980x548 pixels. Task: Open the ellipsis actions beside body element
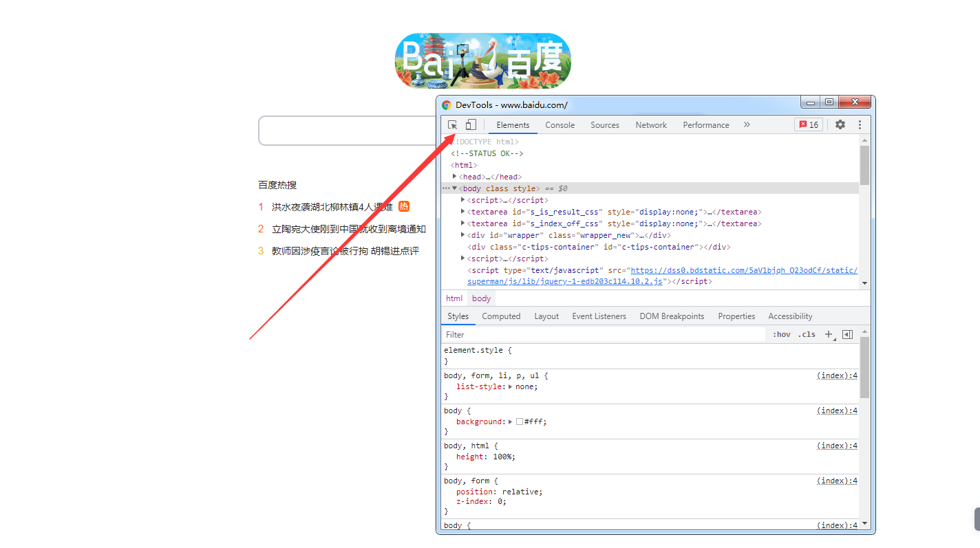point(446,188)
